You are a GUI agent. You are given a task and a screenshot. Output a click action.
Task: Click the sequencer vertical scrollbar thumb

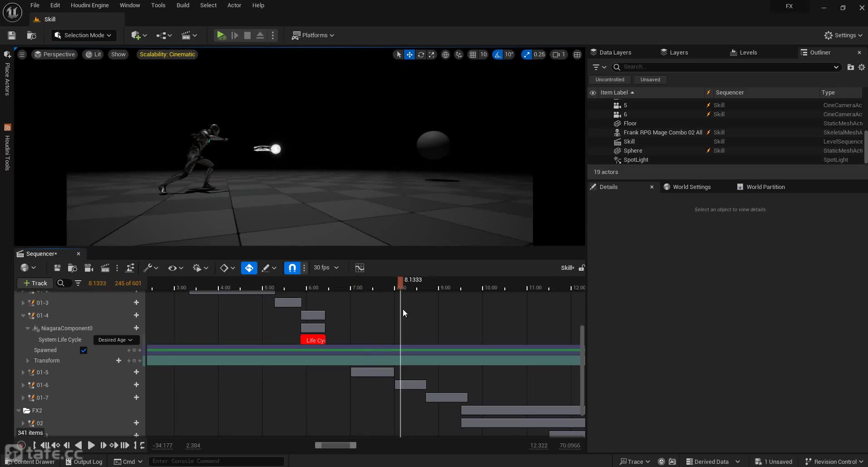pos(582,370)
